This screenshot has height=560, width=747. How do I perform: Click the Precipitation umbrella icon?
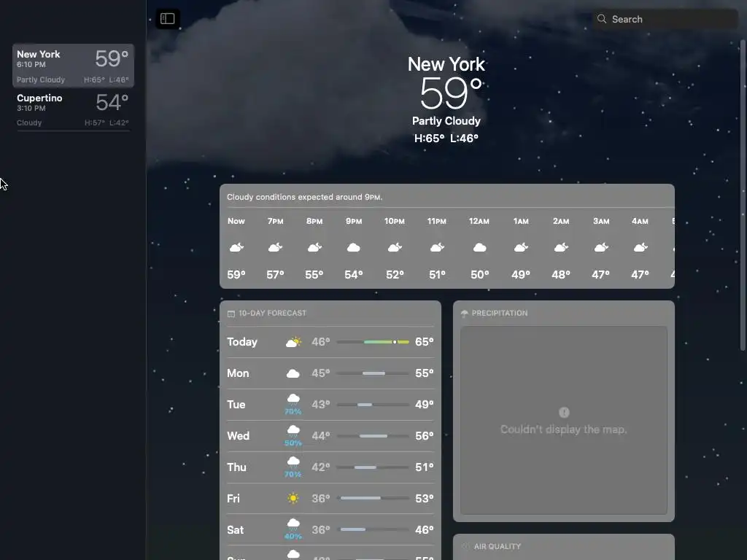coord(465,314)
